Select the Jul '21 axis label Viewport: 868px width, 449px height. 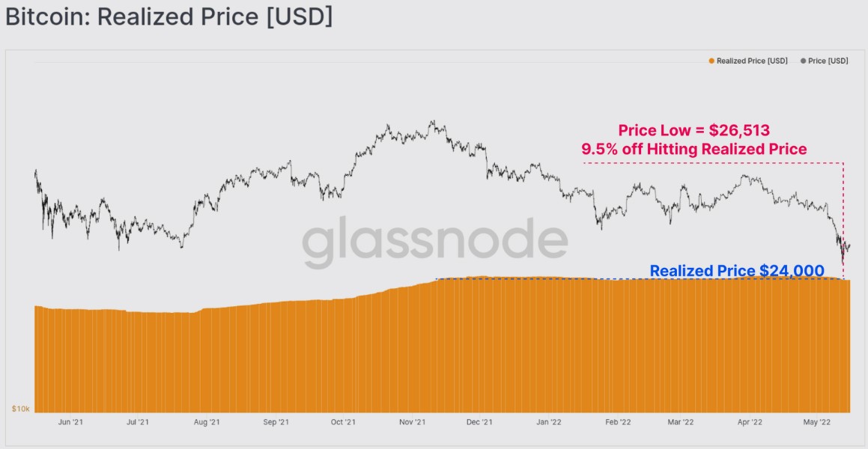(x=136, y=423)
